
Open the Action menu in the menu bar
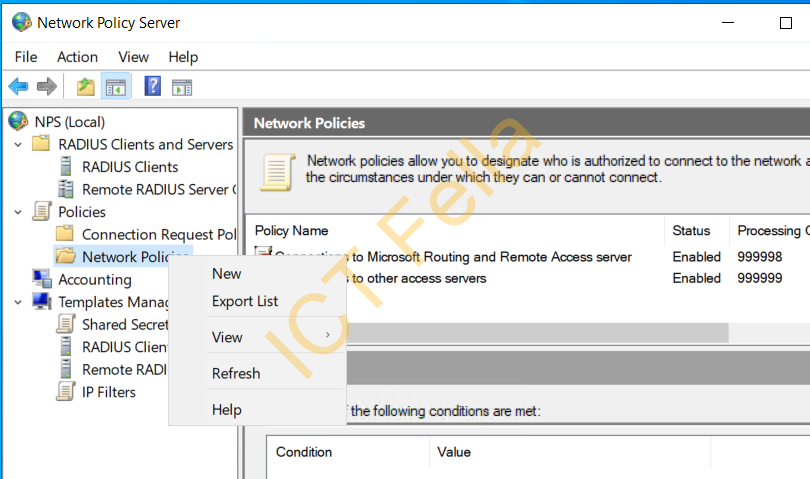click(77, 57)
